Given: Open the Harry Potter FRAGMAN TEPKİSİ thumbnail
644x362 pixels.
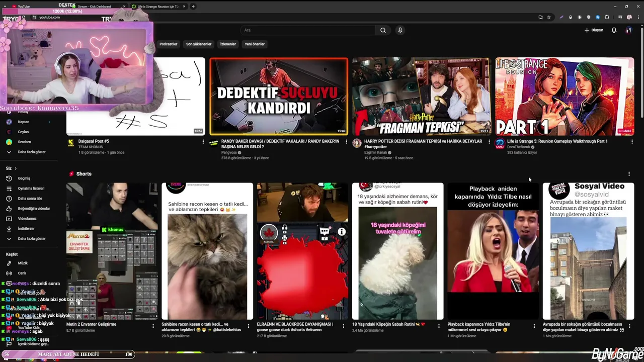Looking at the screenshot, I should coord(422,97).
